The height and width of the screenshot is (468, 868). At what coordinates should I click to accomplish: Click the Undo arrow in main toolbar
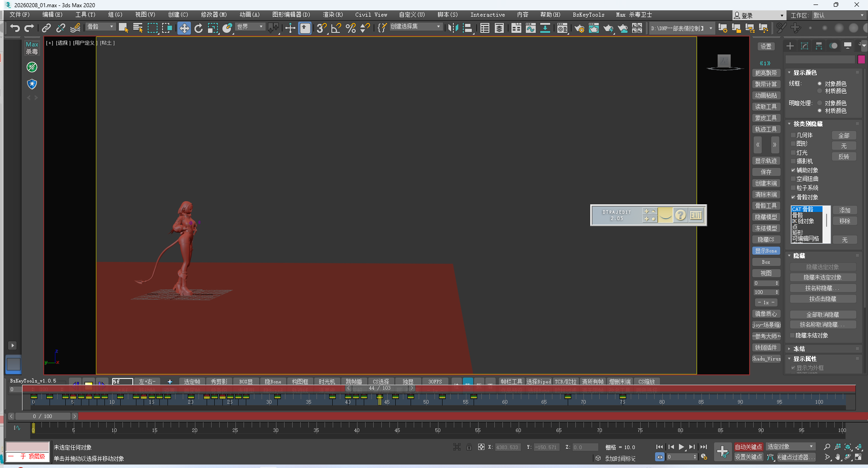pos(15,28)
